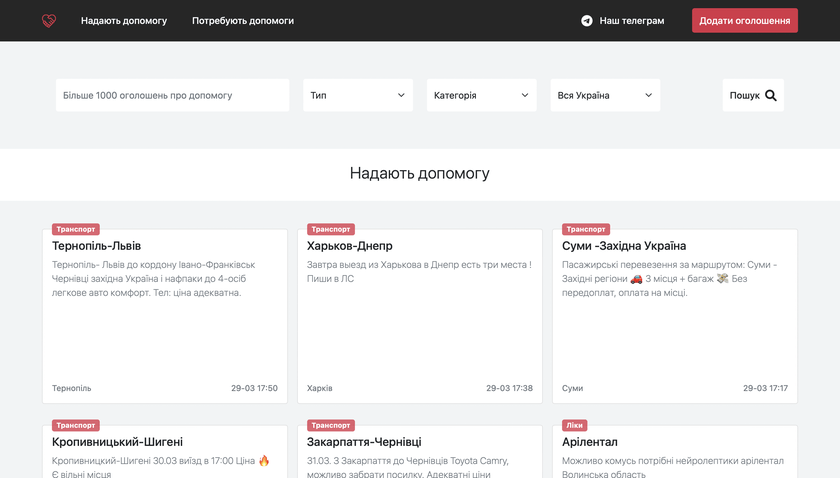The width and height of the screenshot is (840, 478).
Task: Open the Суми -Західна Україна listing
Action: point(624,246)
